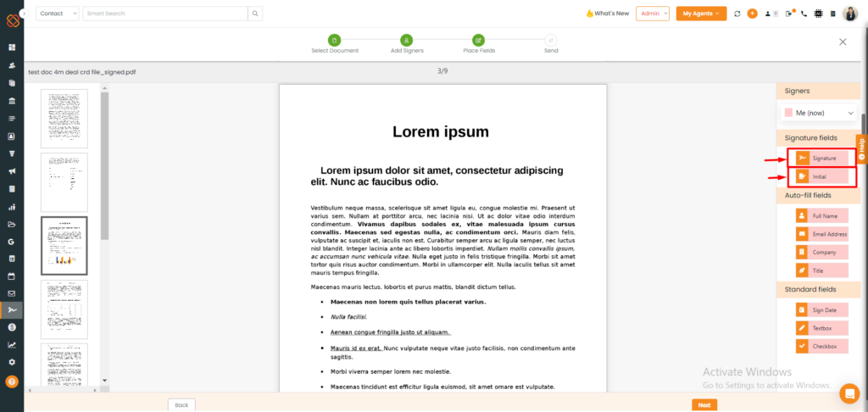Select the Full Name auto-fill field
Viewport: 868px width, 412px height.
tap(821, 216)
